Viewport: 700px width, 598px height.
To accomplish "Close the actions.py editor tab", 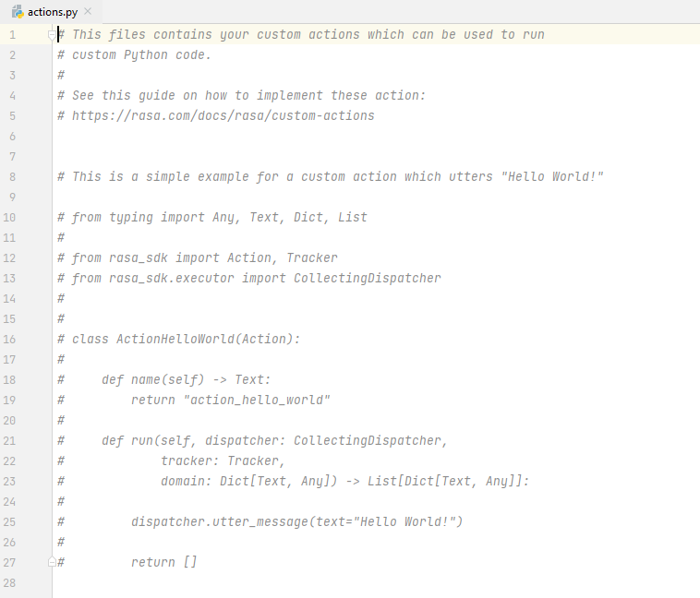I will tap(88, 11).
